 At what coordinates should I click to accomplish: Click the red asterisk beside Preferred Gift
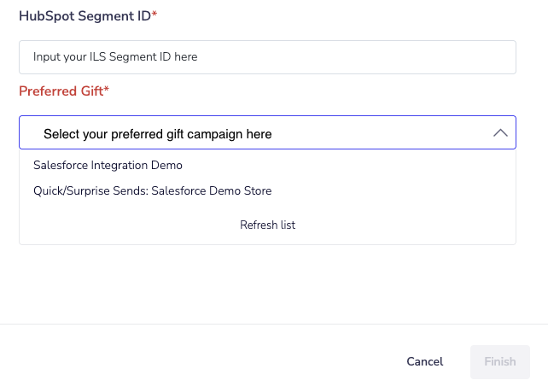tap(107, 90)
